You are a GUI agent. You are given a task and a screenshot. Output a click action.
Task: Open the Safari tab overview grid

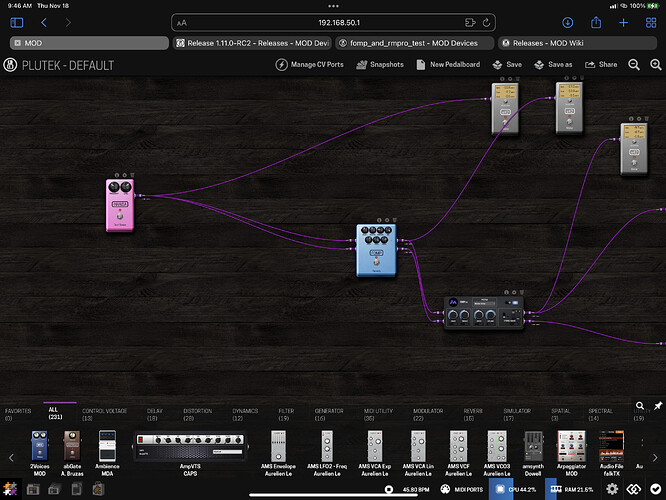click(651, 23)
